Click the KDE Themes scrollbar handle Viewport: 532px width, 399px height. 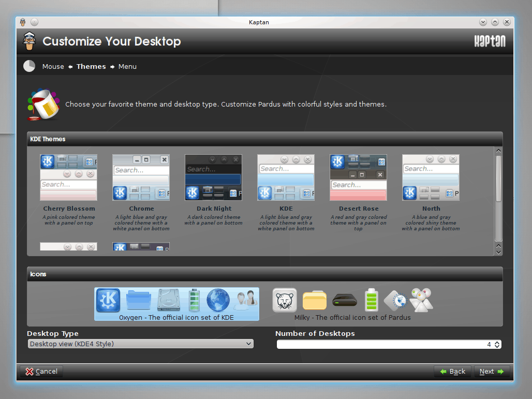[498, 179]
